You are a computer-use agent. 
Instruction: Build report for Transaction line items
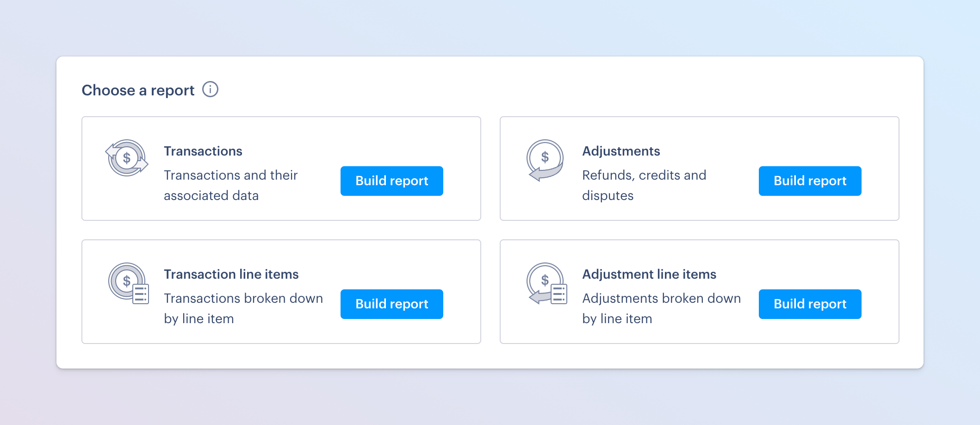[391, 304]
